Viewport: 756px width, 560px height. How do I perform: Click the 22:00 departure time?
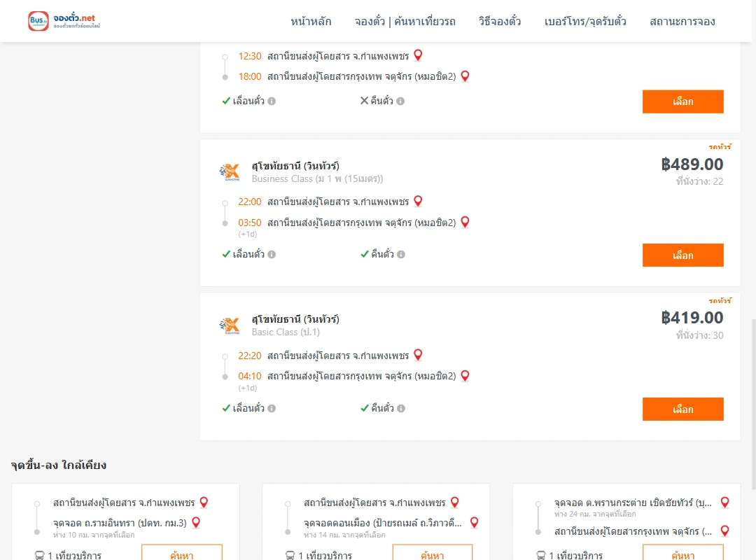(250, 202)
